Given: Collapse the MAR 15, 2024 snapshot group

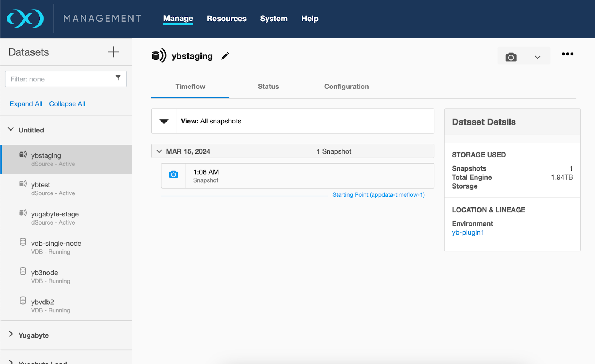Looking at the screenshot, I should coord(160,151).
